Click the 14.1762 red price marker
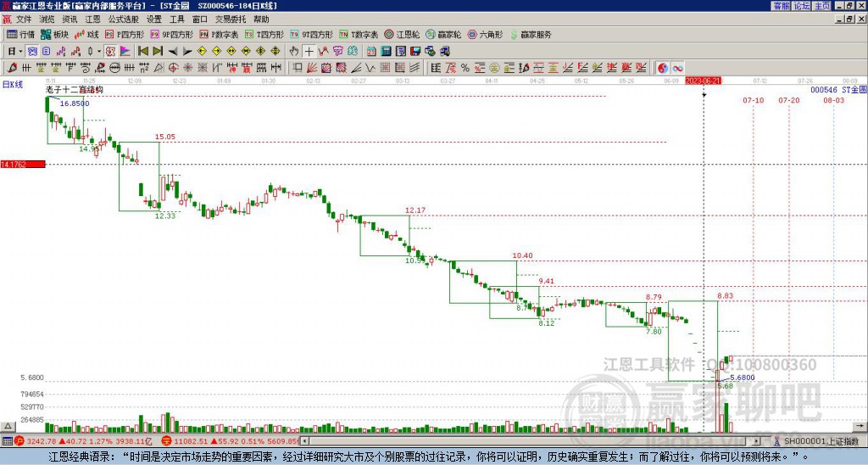The height and width of the screenshot is (465, 868). [23, 164]
